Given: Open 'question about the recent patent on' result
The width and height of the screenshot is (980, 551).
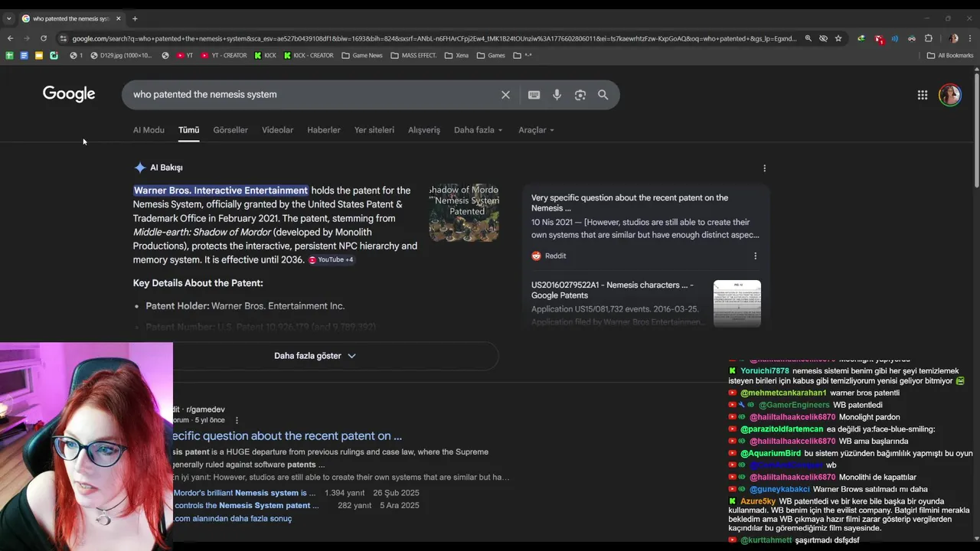Looking at the screenshot, I should tap(288, 436).
